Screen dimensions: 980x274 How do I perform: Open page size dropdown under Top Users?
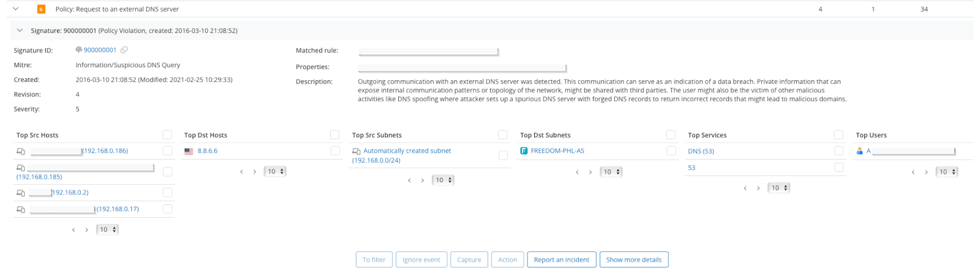coord(946,172)
